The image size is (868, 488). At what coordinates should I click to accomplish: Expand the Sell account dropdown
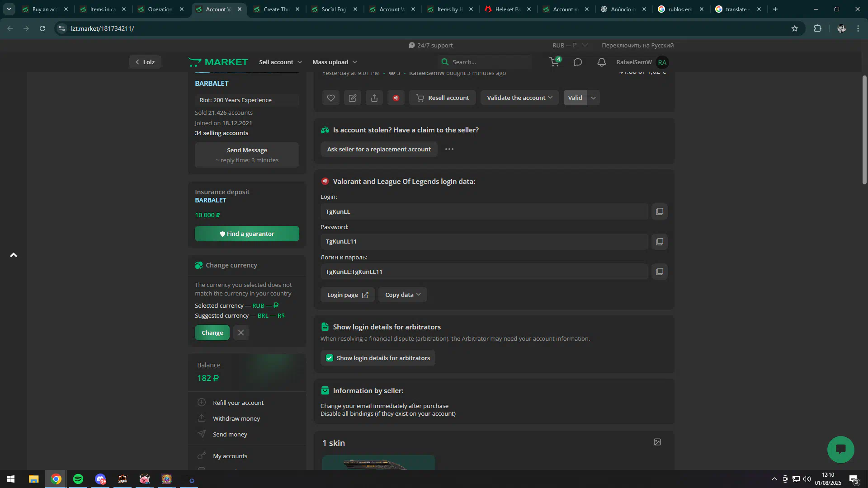click(x=280, y=62)
